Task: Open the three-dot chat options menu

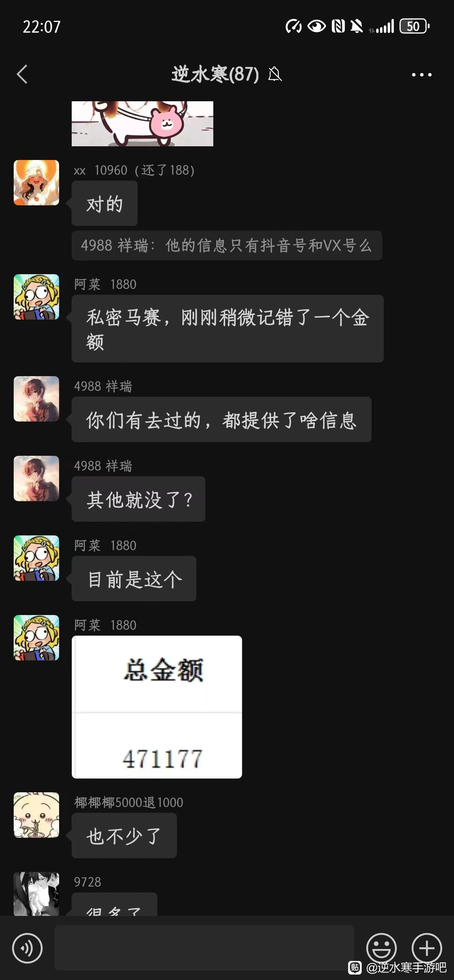Action: [x=422, y=75]
